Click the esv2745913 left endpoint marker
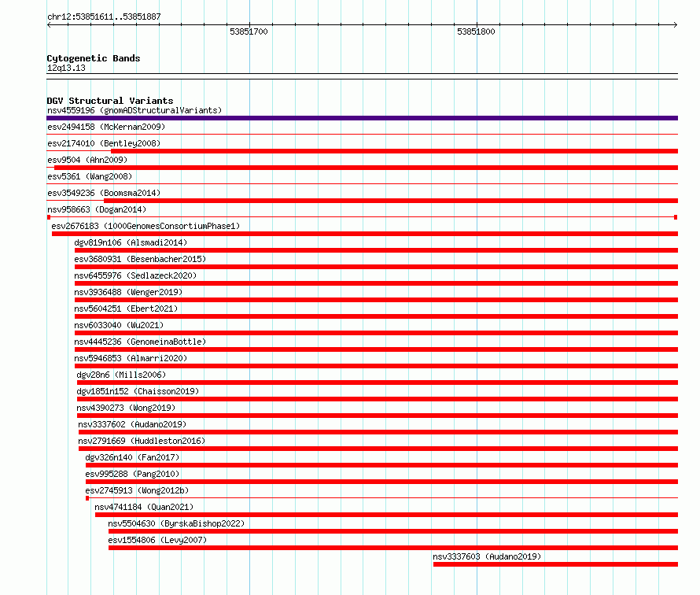 87,498
